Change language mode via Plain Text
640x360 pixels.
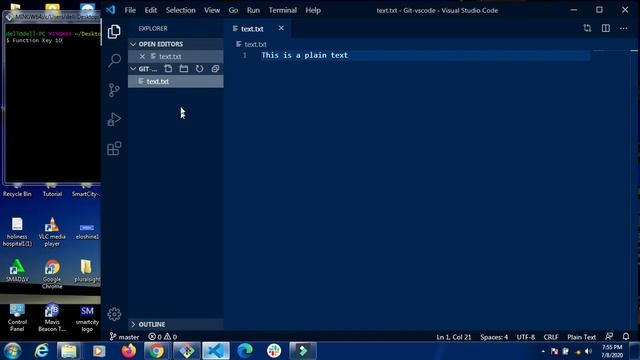(x=582, y=337)
